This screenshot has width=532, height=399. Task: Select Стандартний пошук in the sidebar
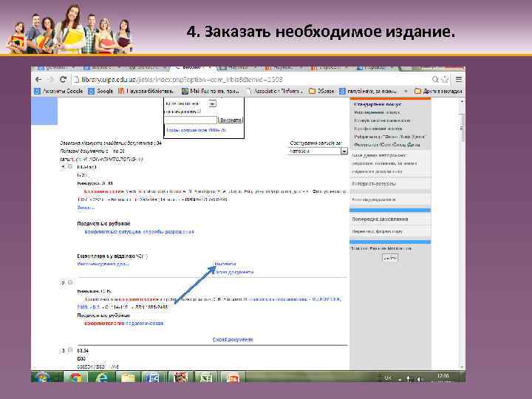(x=378, y=104)
